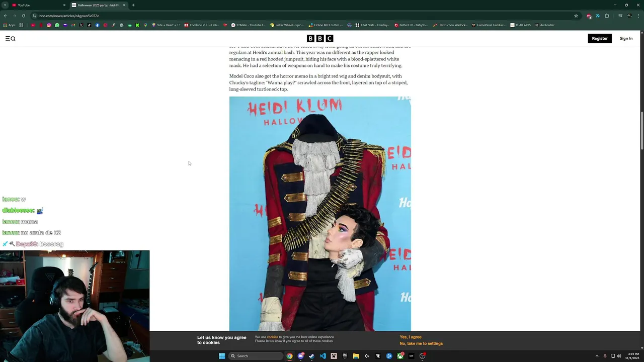Screen dimensions: 644x362
Task: Bookmark this page with the star icon
Action: [x=576, y=16]
